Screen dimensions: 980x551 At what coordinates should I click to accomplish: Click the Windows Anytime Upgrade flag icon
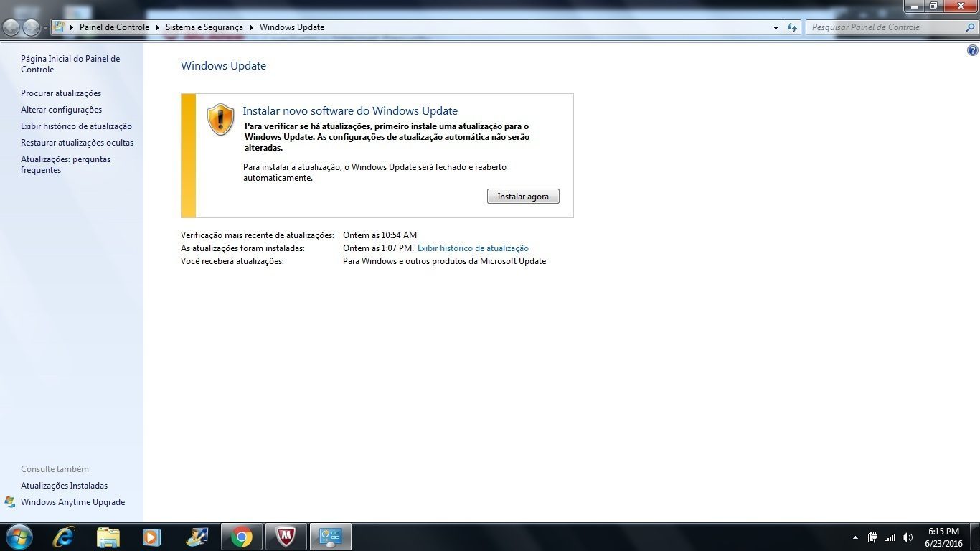(10, 502)
